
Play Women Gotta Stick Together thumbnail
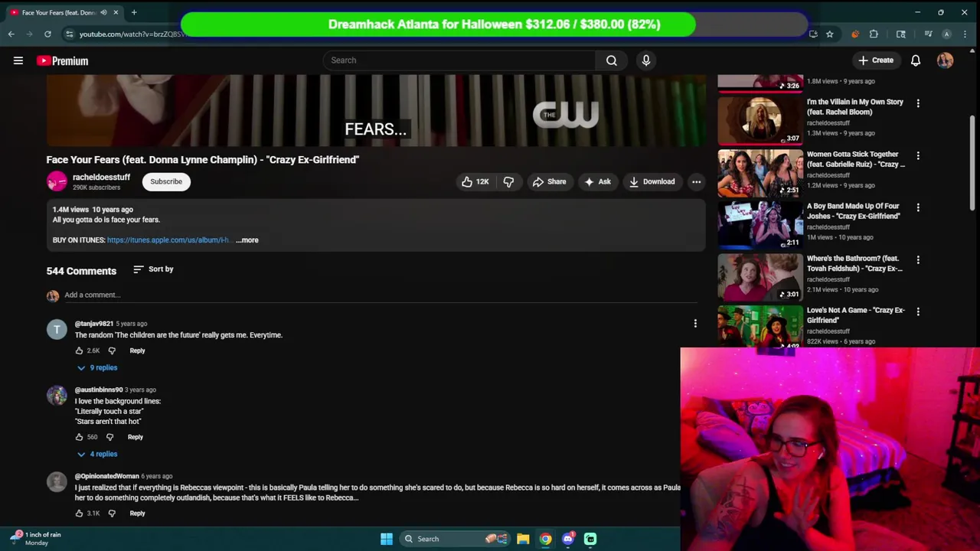coord(760,172)
